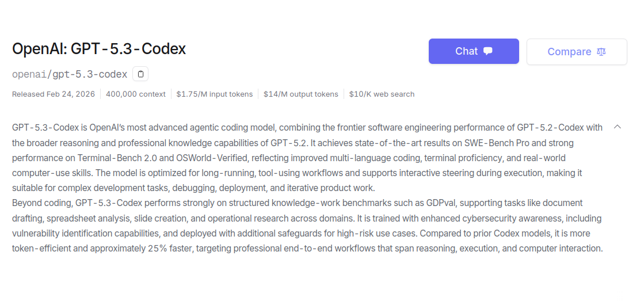The image size is (644, 301).
Task: Click the OpenAI: GPT-5.3-Codex title
Action: pyautogui.click(x=99, y=49)
